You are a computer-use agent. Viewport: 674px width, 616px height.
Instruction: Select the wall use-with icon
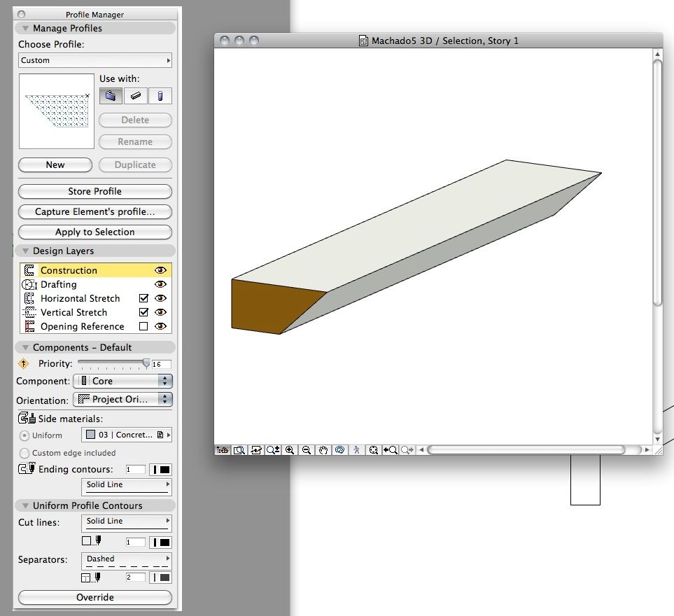(x=111, y=95)
